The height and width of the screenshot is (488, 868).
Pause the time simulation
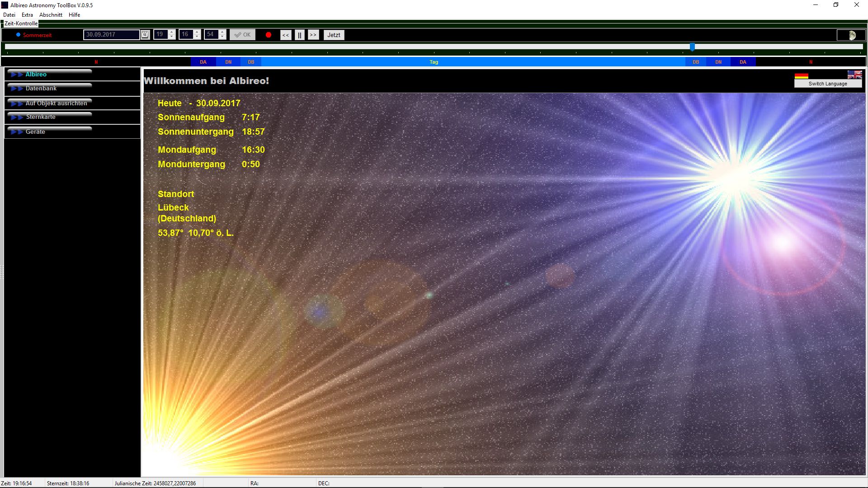coord(299,35)
